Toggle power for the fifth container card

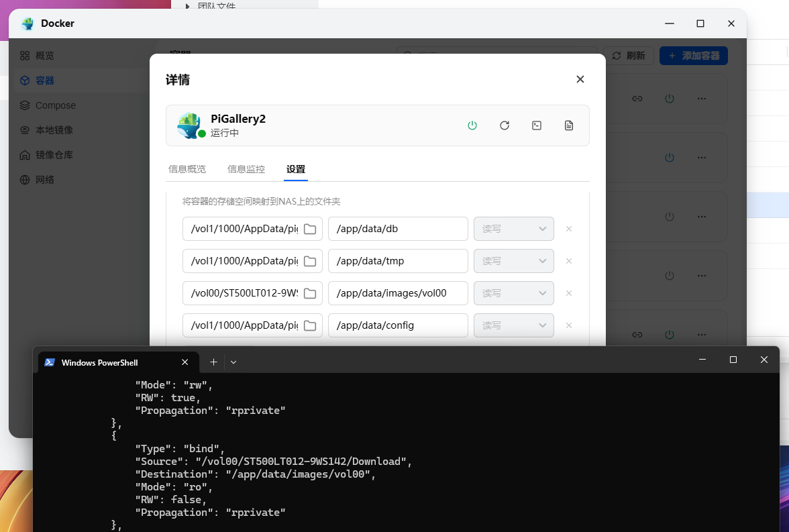pyautogui.click(x=670, y=334)
